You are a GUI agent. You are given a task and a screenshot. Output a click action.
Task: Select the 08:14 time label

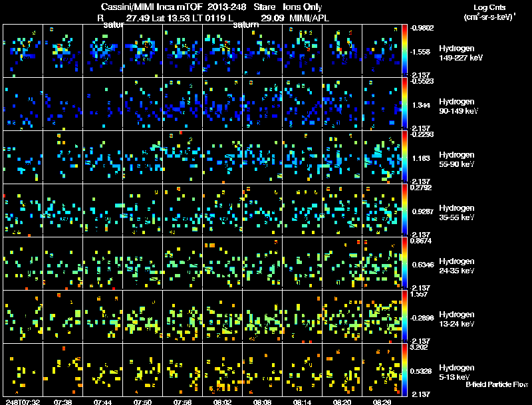click(x=302, y=402)
